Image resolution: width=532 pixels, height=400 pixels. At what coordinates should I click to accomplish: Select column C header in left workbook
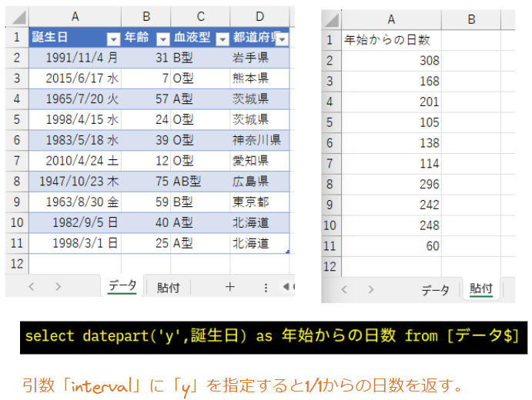coord(200,17)
